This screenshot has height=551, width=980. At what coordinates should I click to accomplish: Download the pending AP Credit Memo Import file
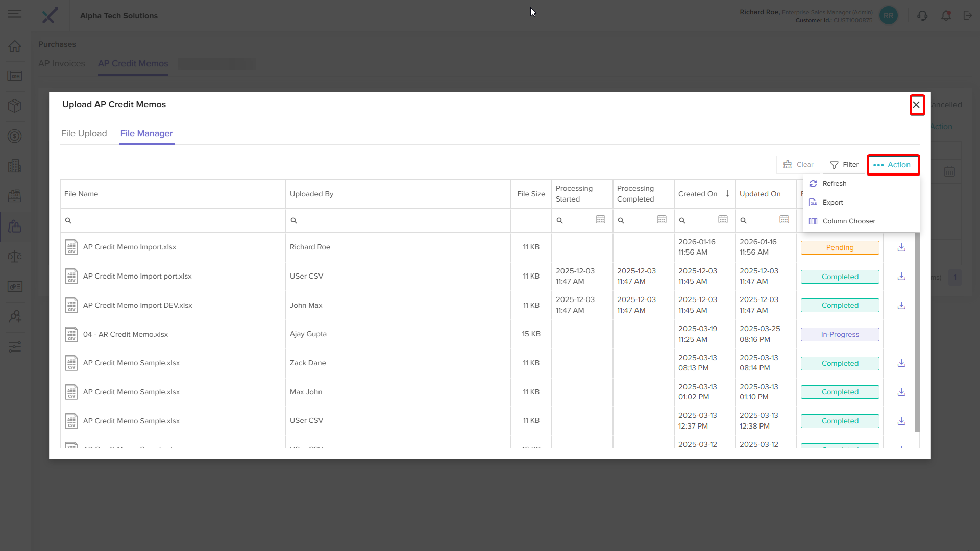pos(901,247)
